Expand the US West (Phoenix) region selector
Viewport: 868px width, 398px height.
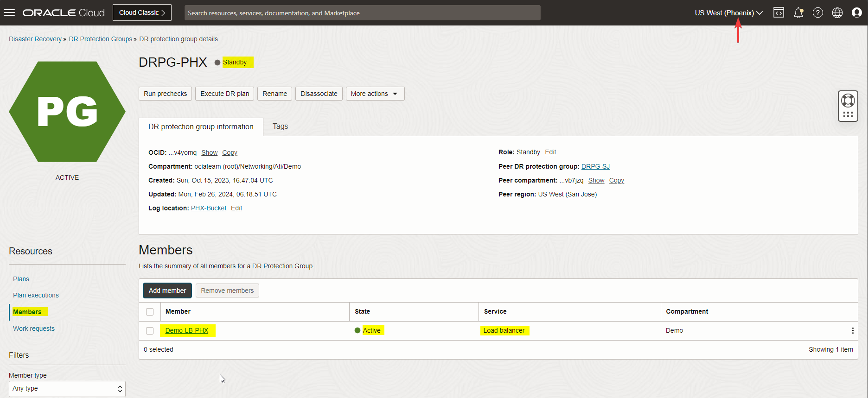coord(728,13)
